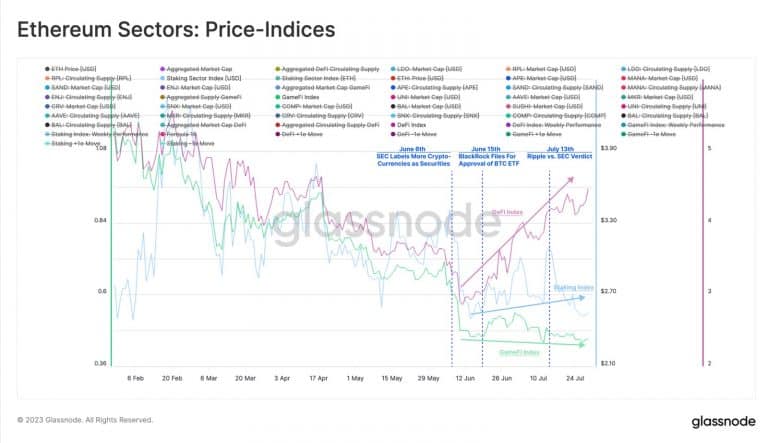Click the Staking Index line label on chart
This screenshot has width=768, height=443.
573,287
